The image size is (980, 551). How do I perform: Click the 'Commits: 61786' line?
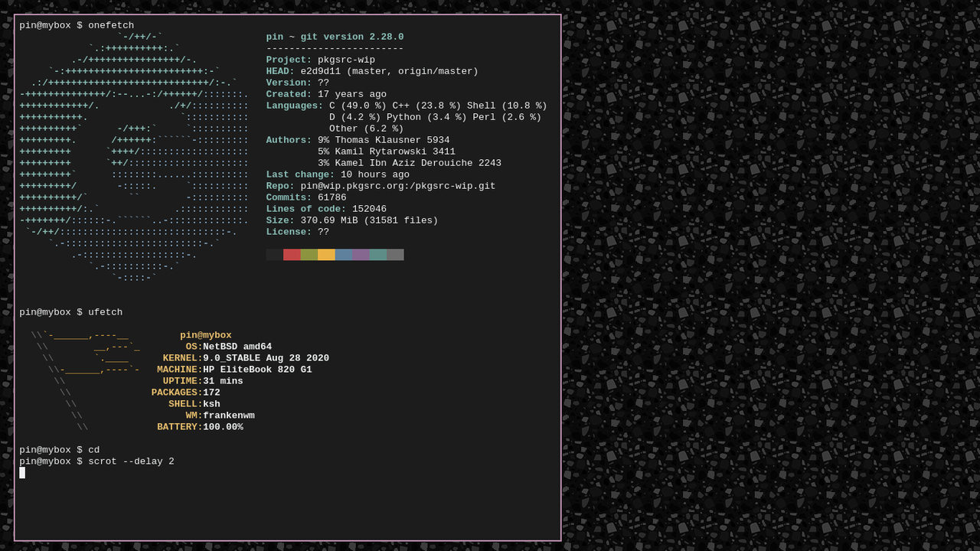pos(306,197)
